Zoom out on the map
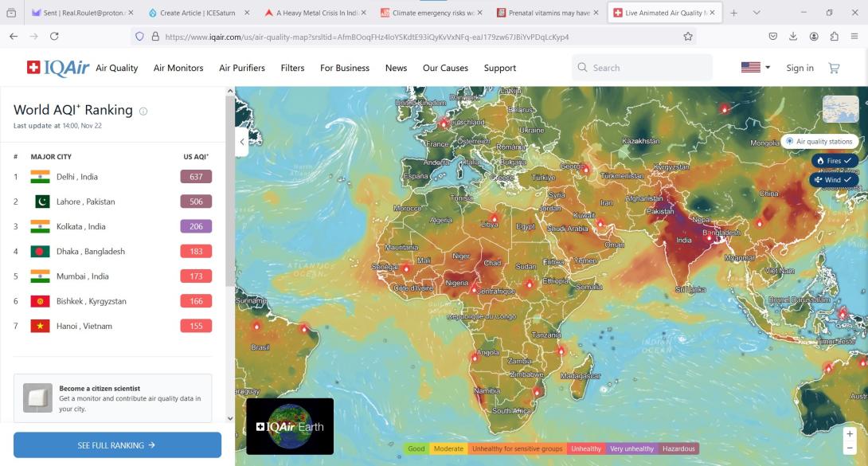868x466 pixels. pos(850,448)
